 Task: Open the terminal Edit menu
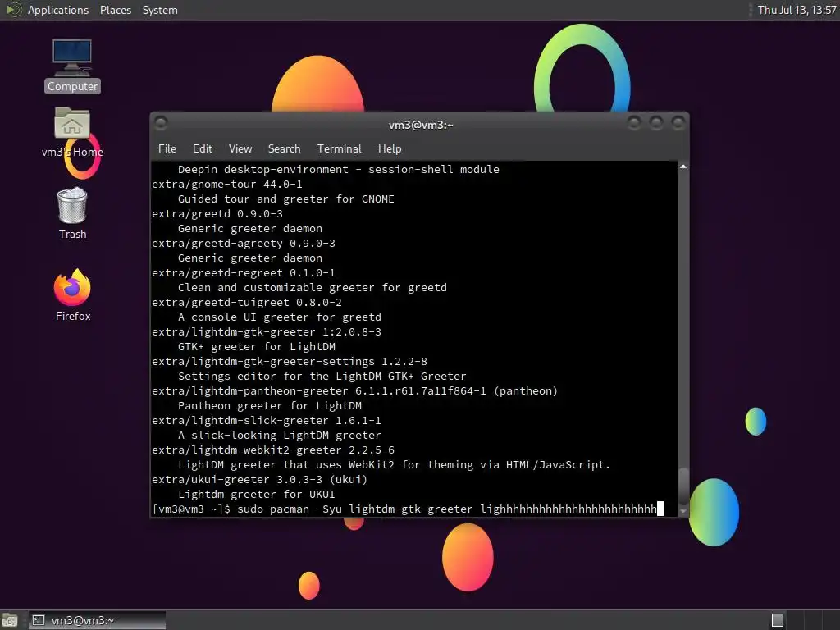point(202,148)
